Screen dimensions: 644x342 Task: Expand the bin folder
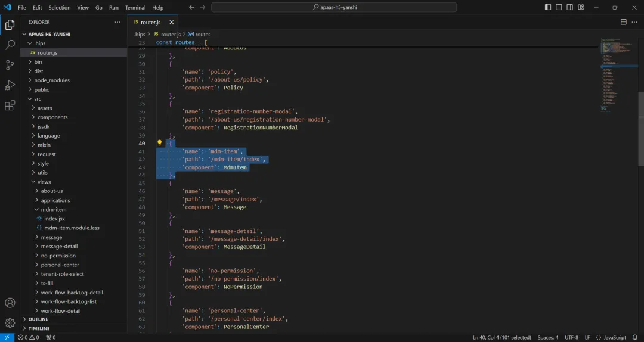pos(73,62)
